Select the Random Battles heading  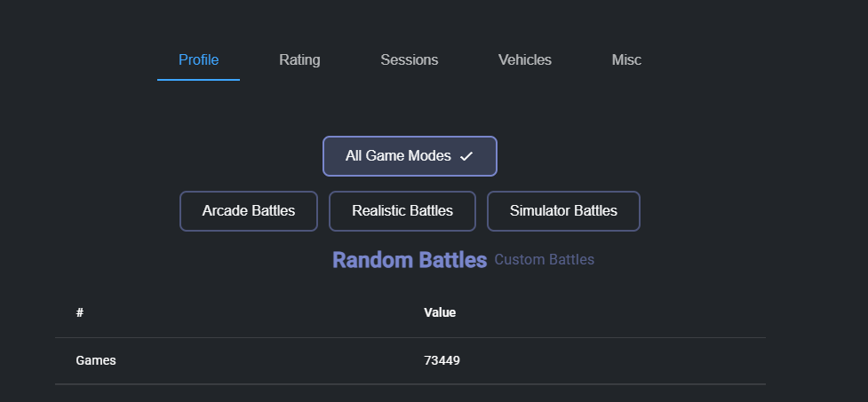click(x=410, y=260)
